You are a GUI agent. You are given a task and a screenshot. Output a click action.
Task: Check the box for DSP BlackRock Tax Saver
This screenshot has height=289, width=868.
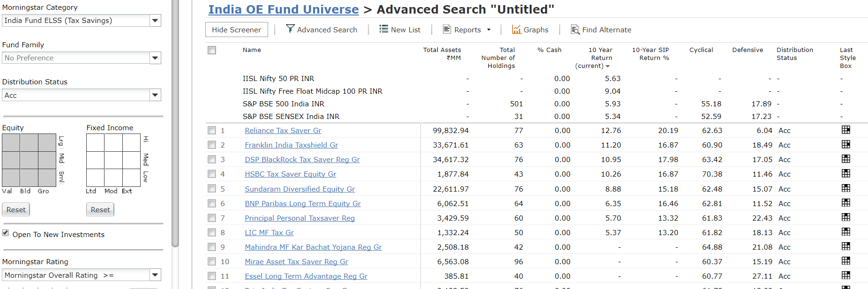212,159
